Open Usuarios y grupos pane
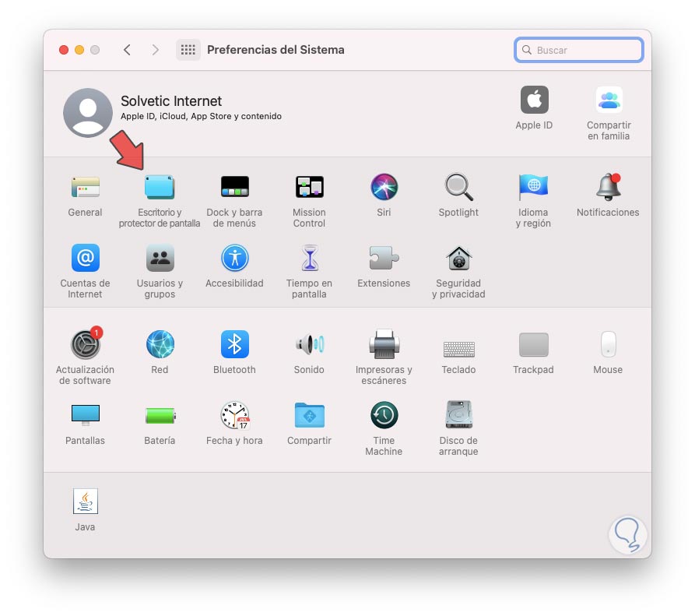695x616 pixels. [x=160, y=258]
